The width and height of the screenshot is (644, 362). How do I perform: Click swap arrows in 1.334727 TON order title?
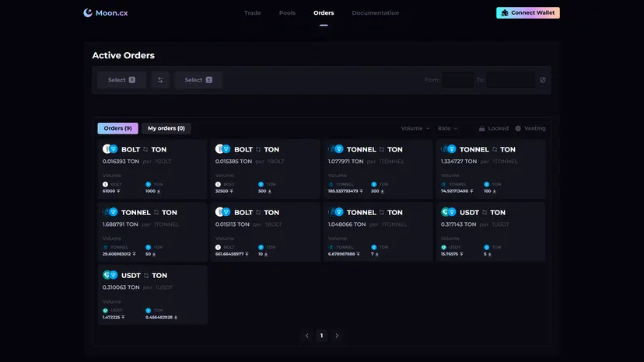[495, 149]
